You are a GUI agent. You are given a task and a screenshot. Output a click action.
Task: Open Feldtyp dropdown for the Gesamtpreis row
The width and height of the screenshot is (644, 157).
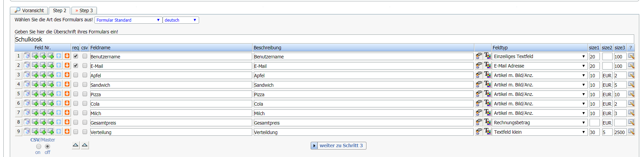pos(540,123)
